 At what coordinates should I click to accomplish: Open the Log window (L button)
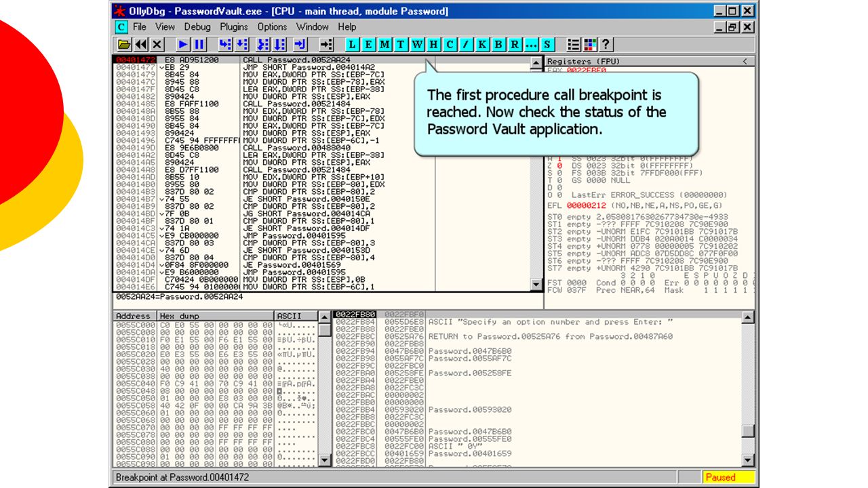coord(353,44)
